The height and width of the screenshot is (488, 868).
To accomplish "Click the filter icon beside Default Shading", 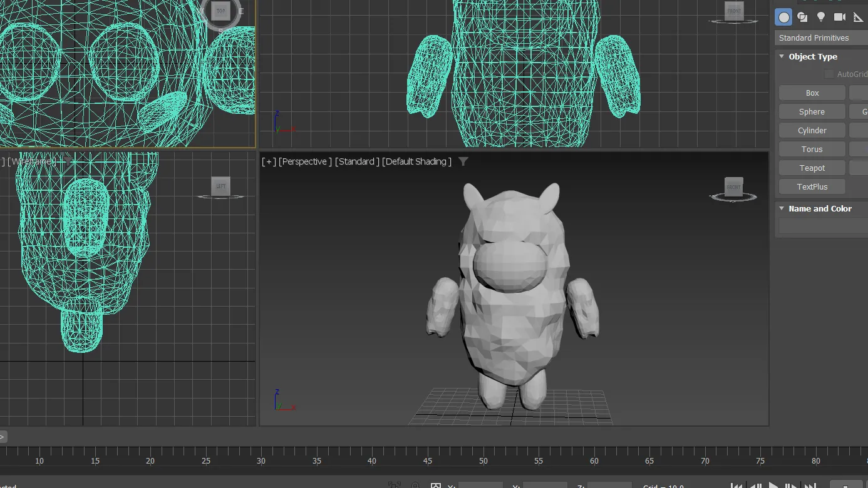I will [463, 161].
